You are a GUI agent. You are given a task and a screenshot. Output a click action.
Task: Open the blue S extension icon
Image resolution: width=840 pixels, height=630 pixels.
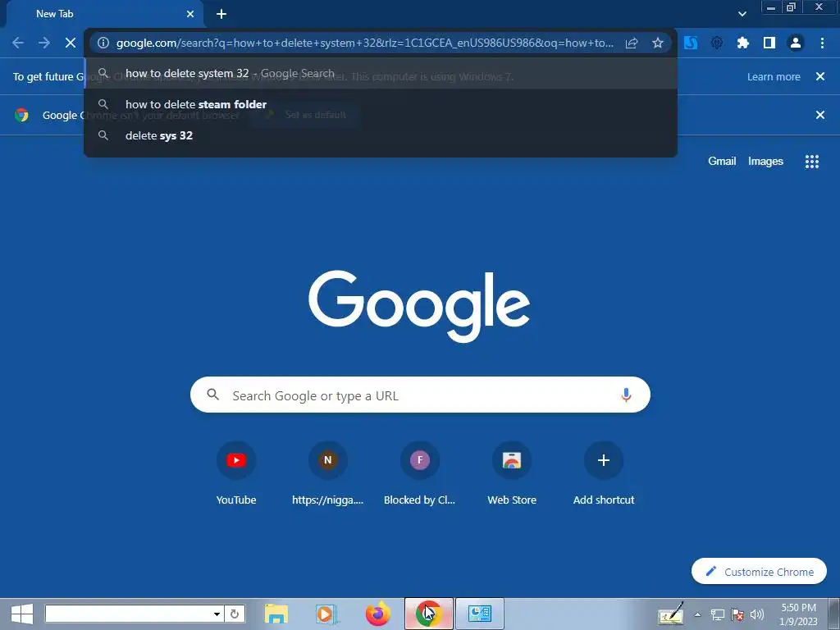(x=691, y=43)
